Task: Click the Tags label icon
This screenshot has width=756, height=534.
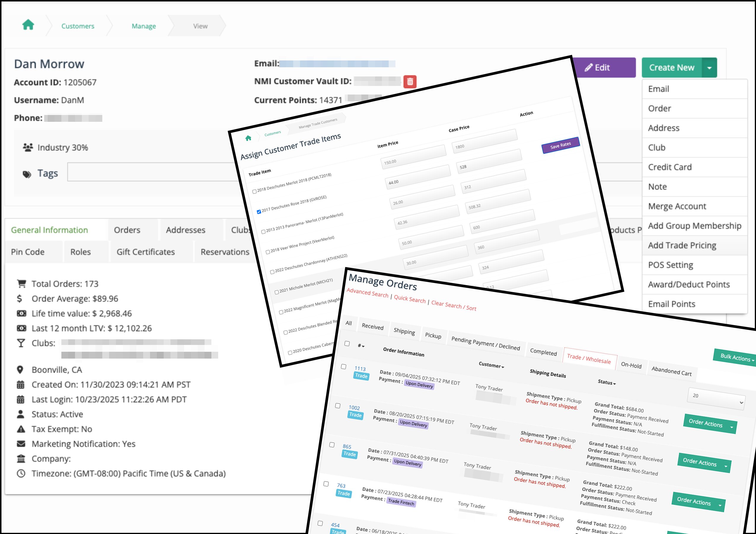Action: pyautogui.click(x=27, y=174)
